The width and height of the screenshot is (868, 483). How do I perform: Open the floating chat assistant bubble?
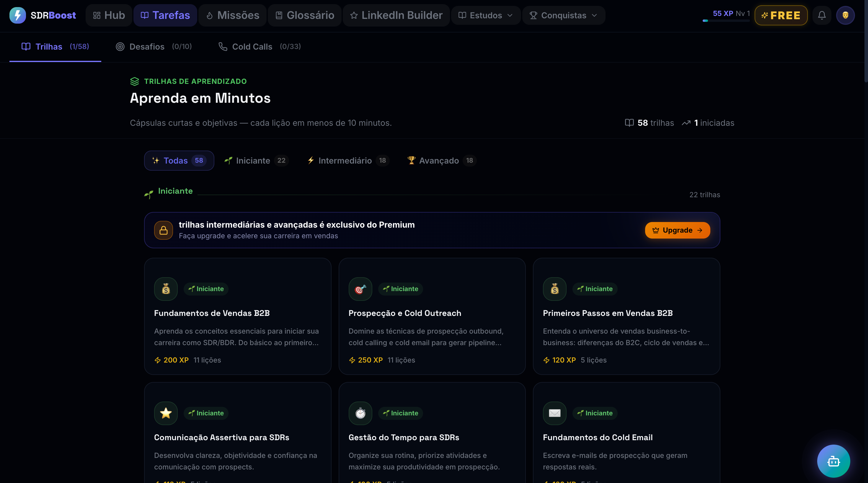(833, 461)
